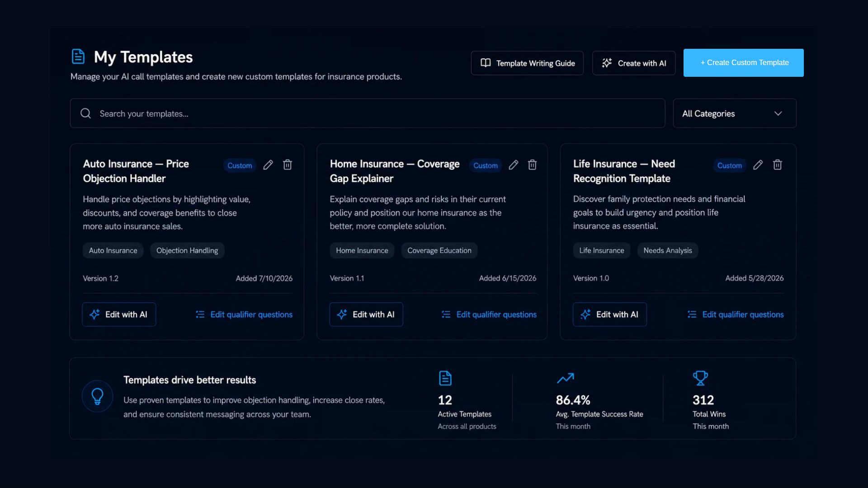Click trash icon on Life Insurance Need Recognition template
The width and height of the screenshot is (868, 488).
coord(778,165)
